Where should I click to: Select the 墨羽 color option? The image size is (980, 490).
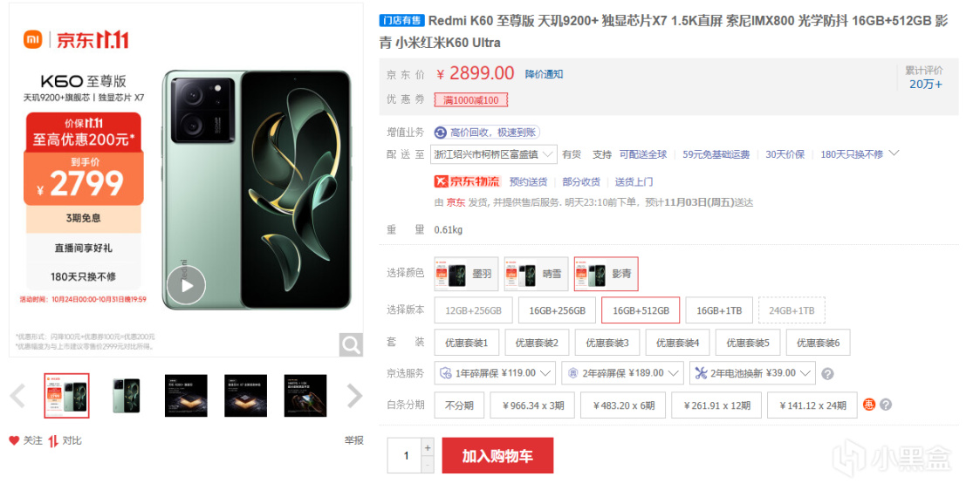(466, 274)
